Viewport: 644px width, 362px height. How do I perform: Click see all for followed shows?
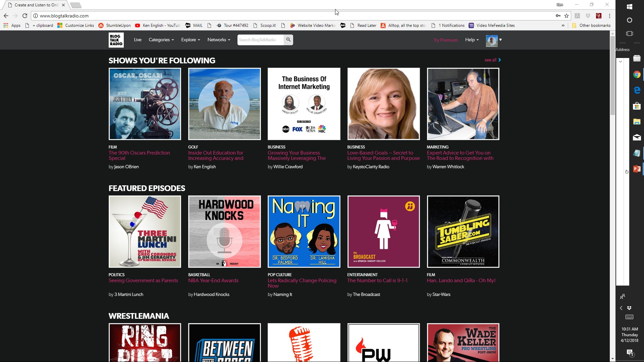493,60
